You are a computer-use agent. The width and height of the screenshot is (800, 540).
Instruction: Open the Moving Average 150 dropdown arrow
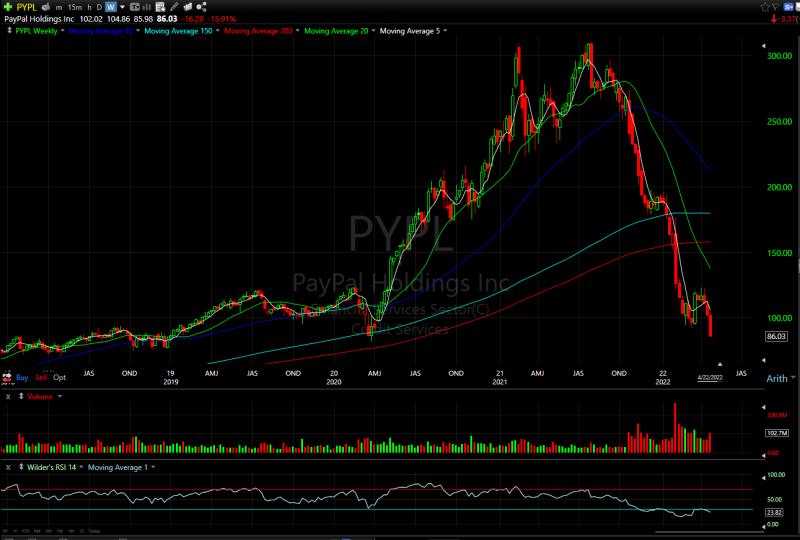[x=217, y=31]
